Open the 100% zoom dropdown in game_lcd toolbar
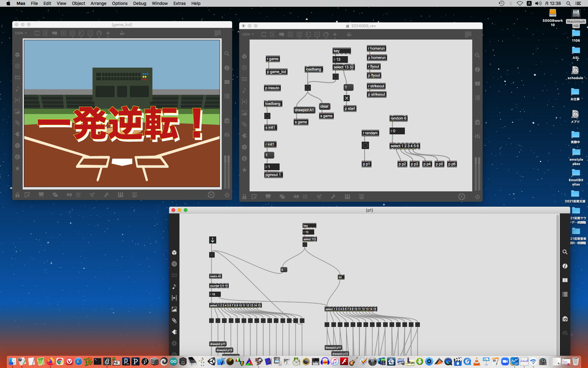Viewport: 588px width, 368px height. [x=21, y=33]
